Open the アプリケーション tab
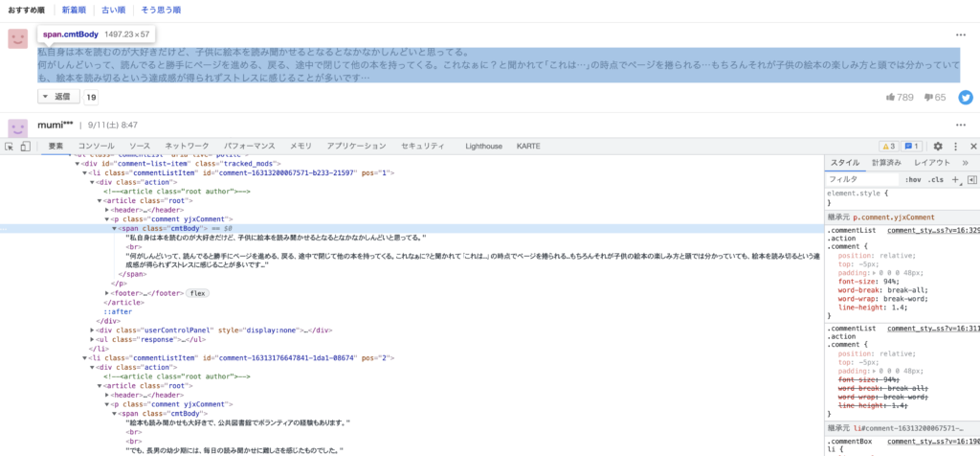Viewport: 980px width, 456px height. coord(356,146)
